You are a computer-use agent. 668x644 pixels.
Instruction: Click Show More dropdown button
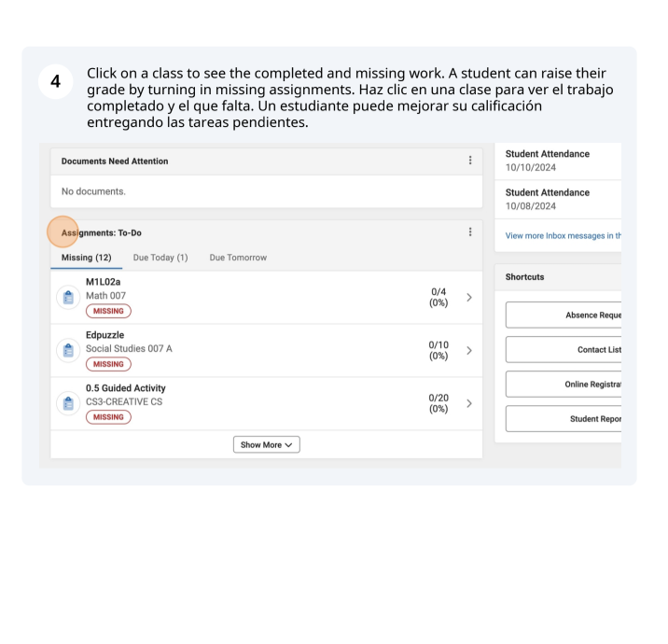(266, 445)
